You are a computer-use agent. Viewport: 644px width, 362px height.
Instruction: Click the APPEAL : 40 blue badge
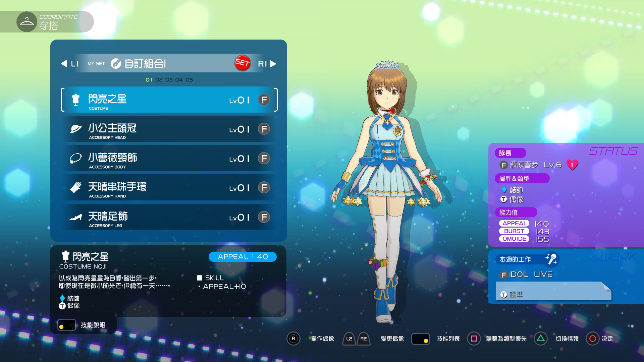click(243, 257)
